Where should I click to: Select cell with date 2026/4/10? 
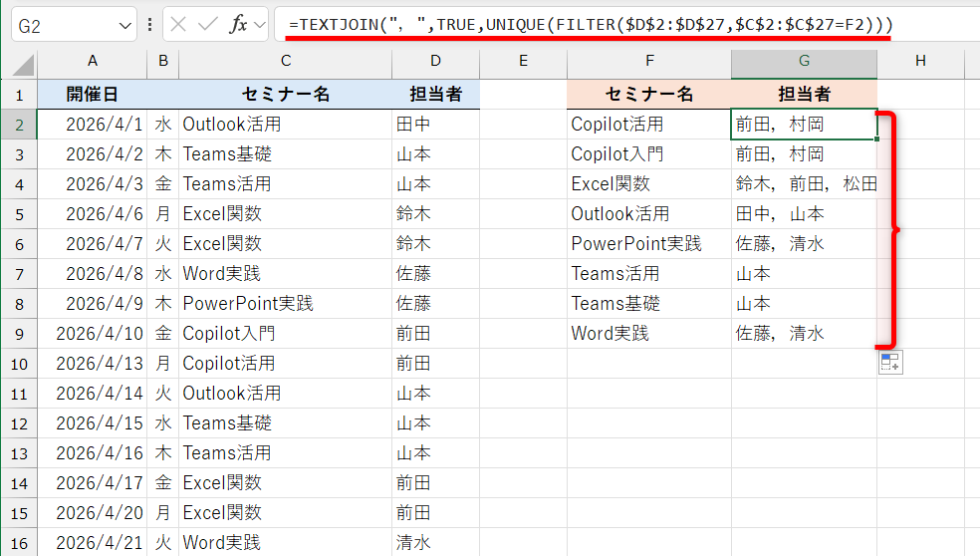[x=93, y=334]
